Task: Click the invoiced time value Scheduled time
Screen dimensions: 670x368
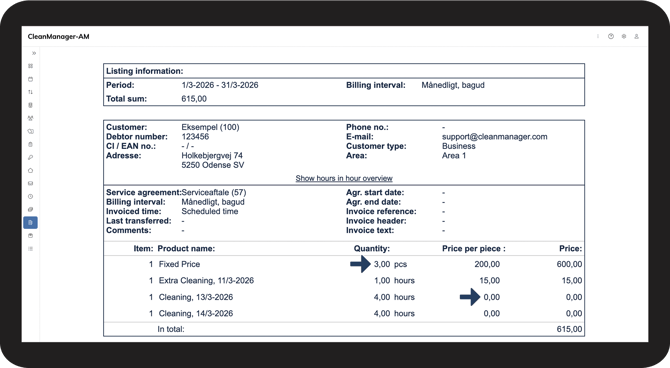Action: point(210,211)
